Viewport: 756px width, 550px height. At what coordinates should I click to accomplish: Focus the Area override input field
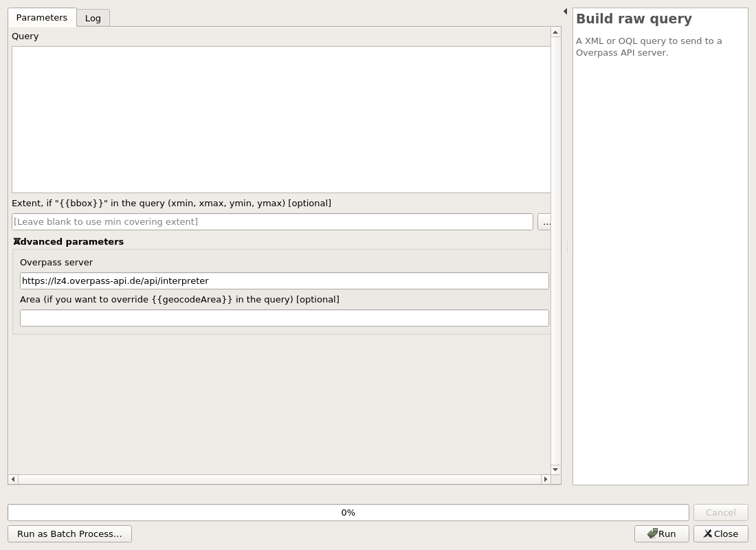pos(285,318)
